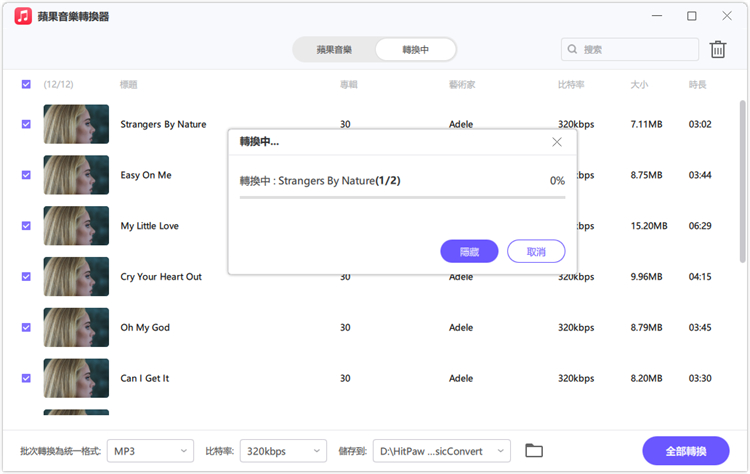Screen dimensions: 750x474
Task: Open the D:\HitPaw save path dropdown
Action: click(441, 451)
